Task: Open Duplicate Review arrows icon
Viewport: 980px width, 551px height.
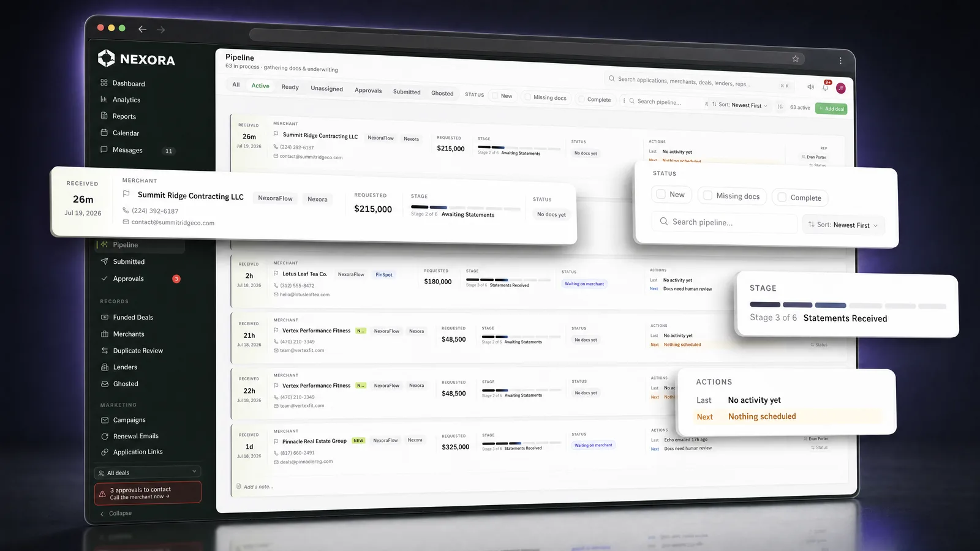Action: pos(105,350)
